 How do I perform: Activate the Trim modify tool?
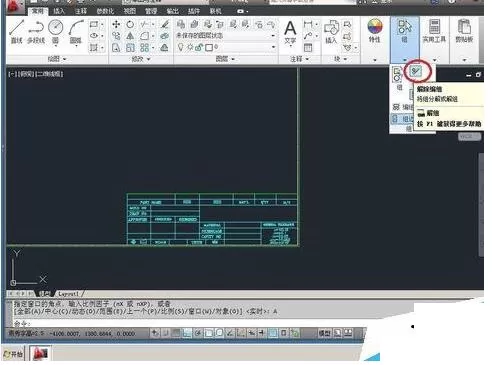[144, 24]
